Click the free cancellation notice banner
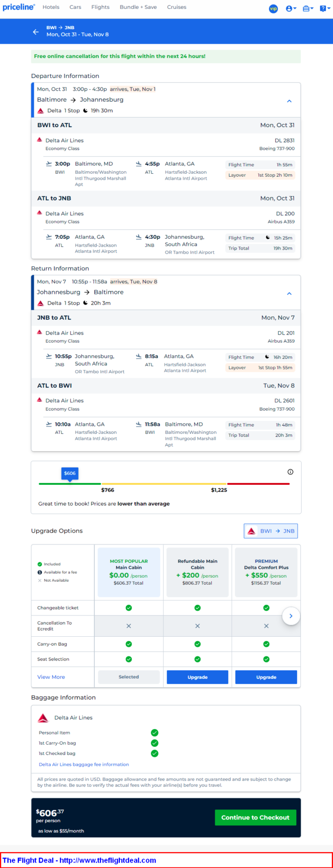The width and height of the screenshot is (333, 868). click(x=166, y=57)
